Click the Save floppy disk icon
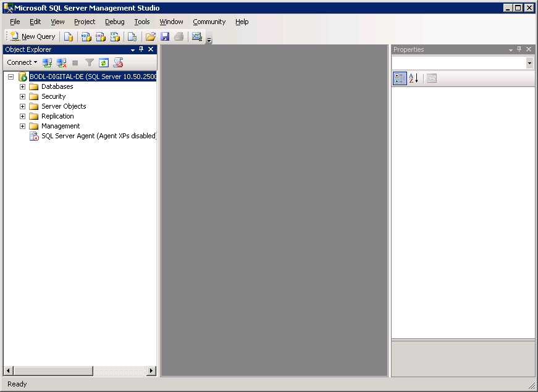Viewport: 538px width, 392px height. 165,36
